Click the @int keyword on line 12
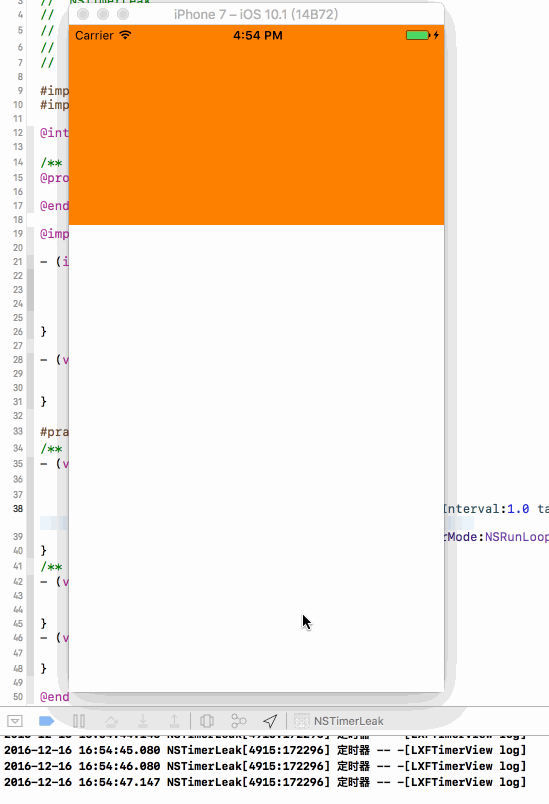Screen dimensions: 549x804 [x=54, y=133]
